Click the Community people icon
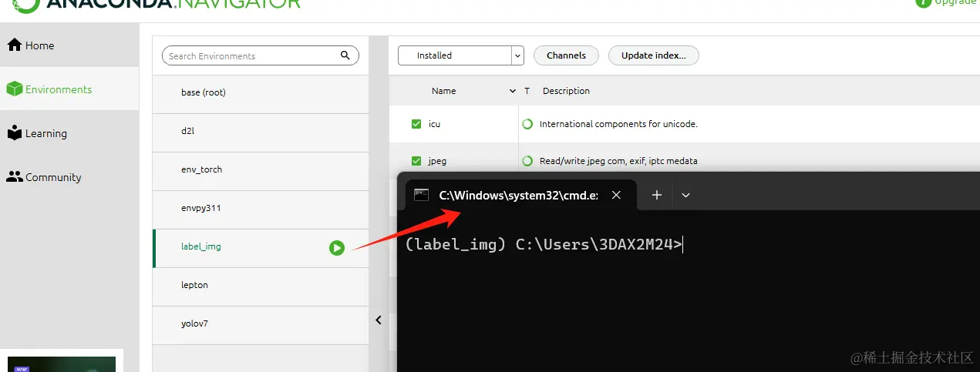Screen dimensions: 980x372 point(14,177)
